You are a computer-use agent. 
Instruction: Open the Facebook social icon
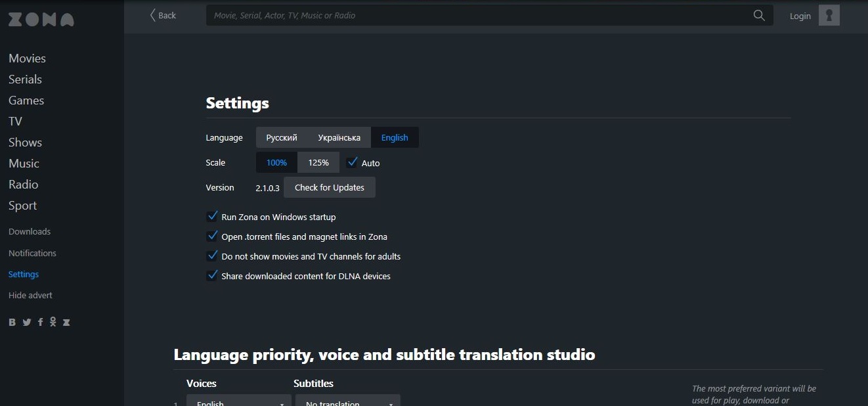pos(40,322)
